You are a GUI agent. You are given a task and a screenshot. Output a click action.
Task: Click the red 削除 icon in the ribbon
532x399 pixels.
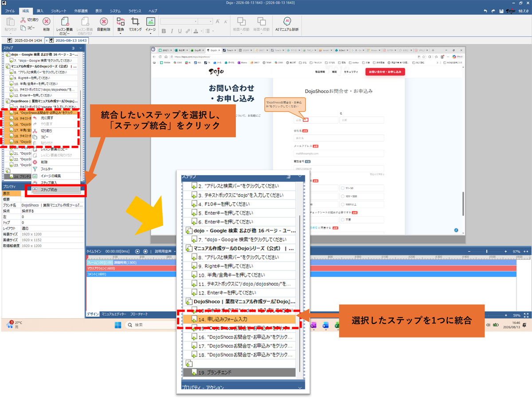coord(46,21)
